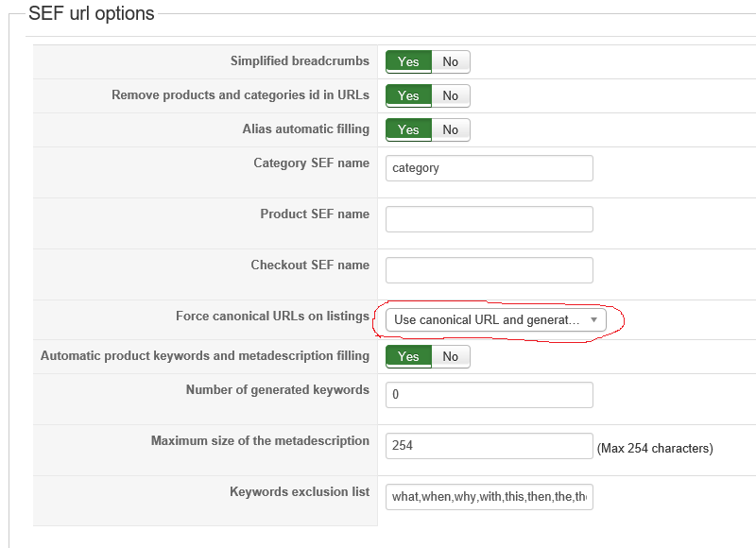This screenshot has width=756, height=548.
Task: Select No for Remove products and categories id
Action: tap(451, 95)
